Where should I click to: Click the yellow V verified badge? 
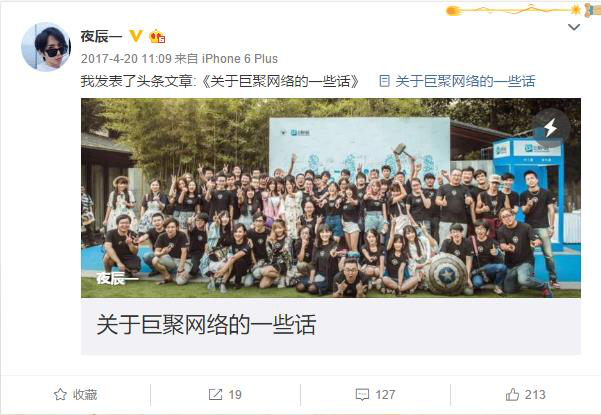pyautogui.click(x=136, y=36)
